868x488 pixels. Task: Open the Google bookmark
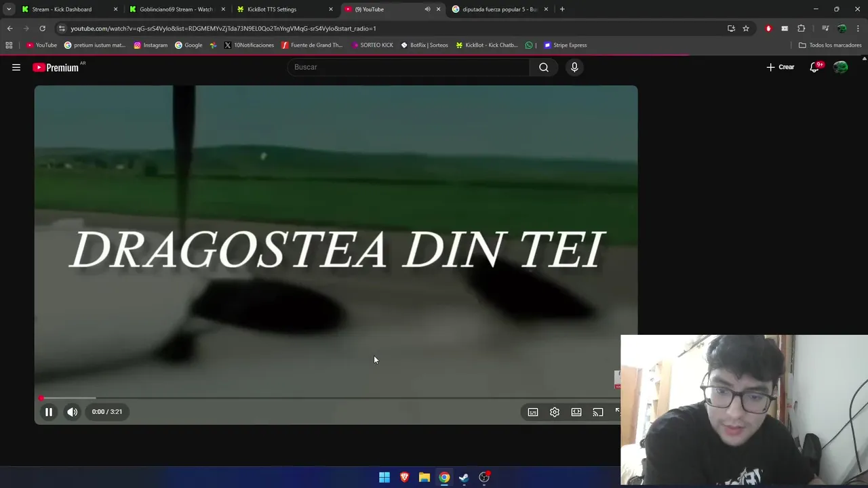click(x=189, y=45)
